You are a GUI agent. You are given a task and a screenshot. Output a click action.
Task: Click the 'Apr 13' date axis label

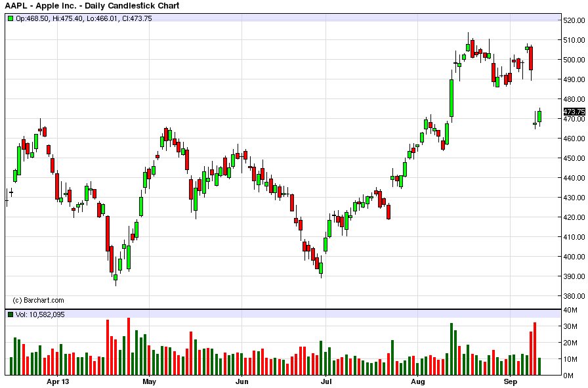[x=58, y=382]
